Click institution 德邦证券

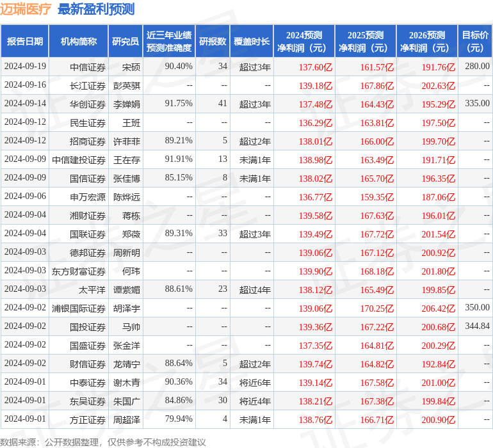[x=88, y=253]
